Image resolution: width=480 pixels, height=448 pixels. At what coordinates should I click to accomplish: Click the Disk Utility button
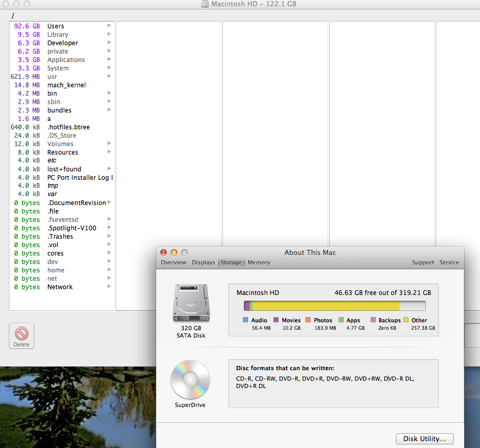click(x=425, y=439)
